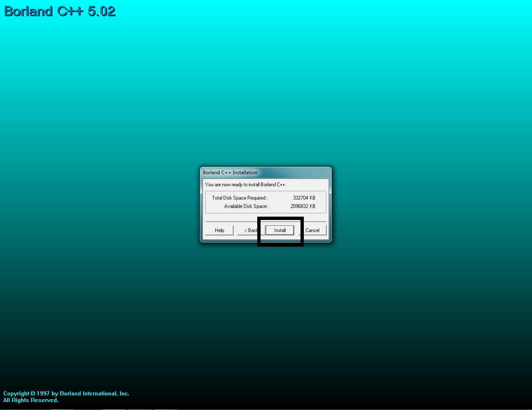Viewport: 532px width, 410px height.
Task: Open Help for the installation dialog
Action: point(219,230)
